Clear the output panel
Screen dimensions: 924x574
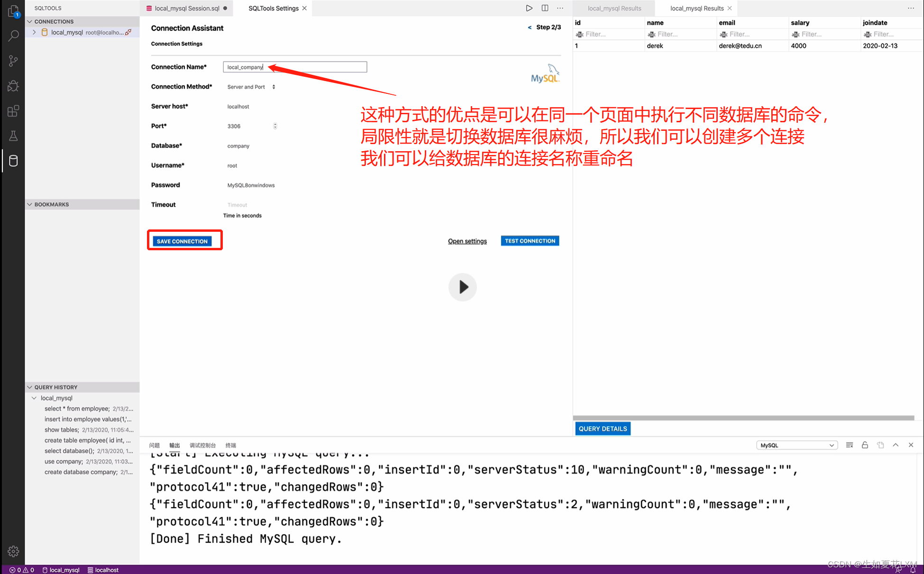850,445
